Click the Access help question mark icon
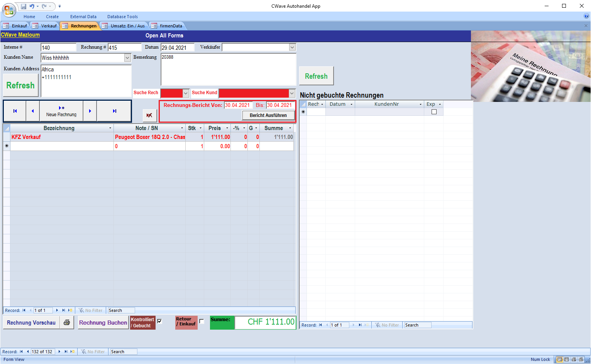 point(586,16)
